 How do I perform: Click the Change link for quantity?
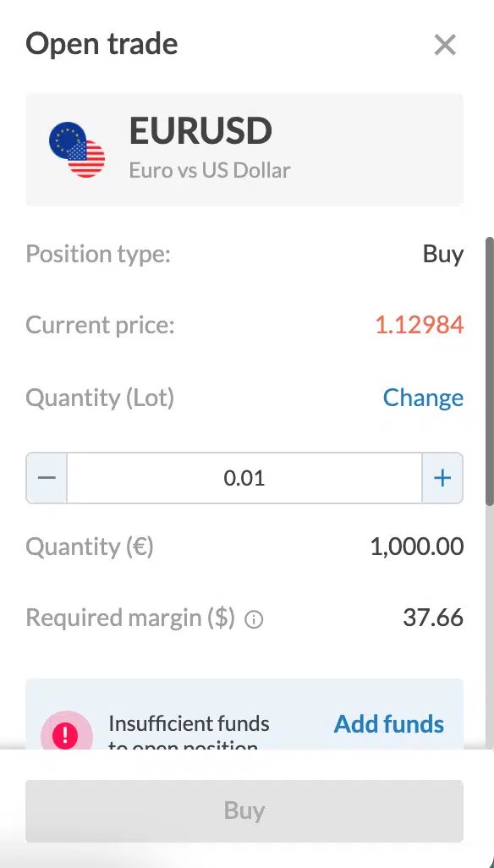tap(423, 398)
